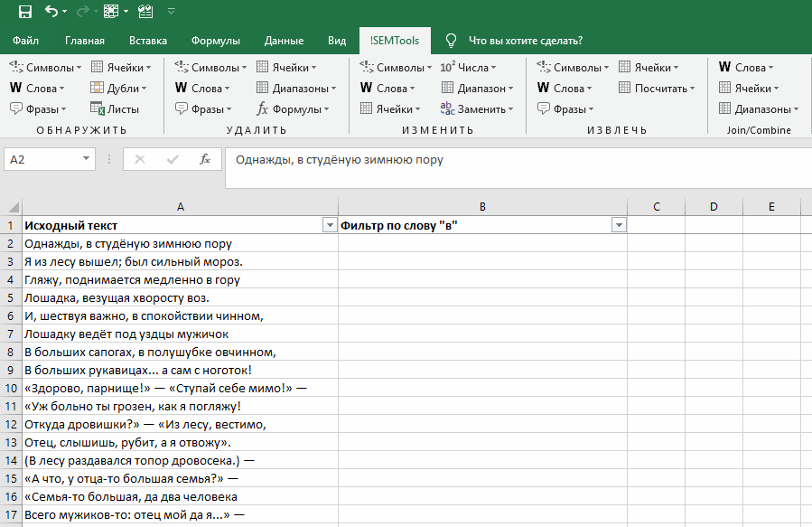Select row header 5
The height and width of the screenshot is (527, 812).
tap(11, 298)
